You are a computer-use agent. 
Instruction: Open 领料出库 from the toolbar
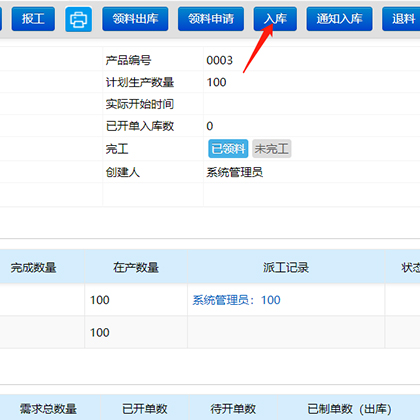pyautogui.click(x=135, y=19)
